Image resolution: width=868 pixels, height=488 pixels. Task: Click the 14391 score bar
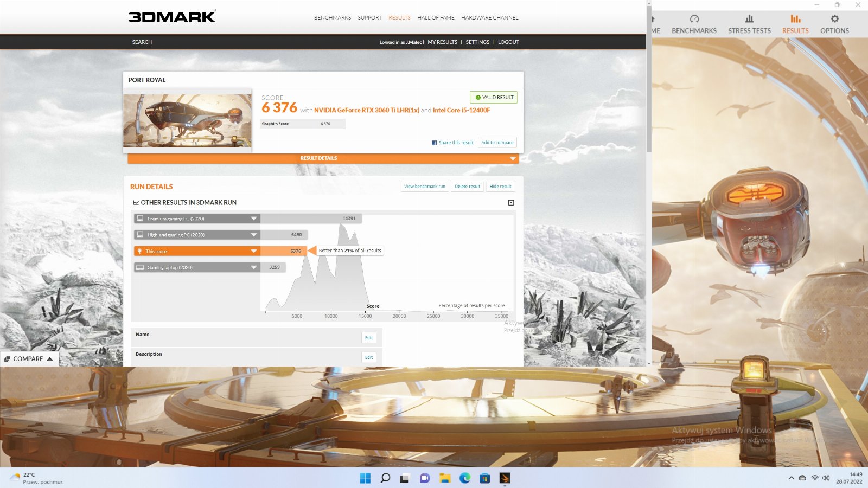[x=311, y=219]
